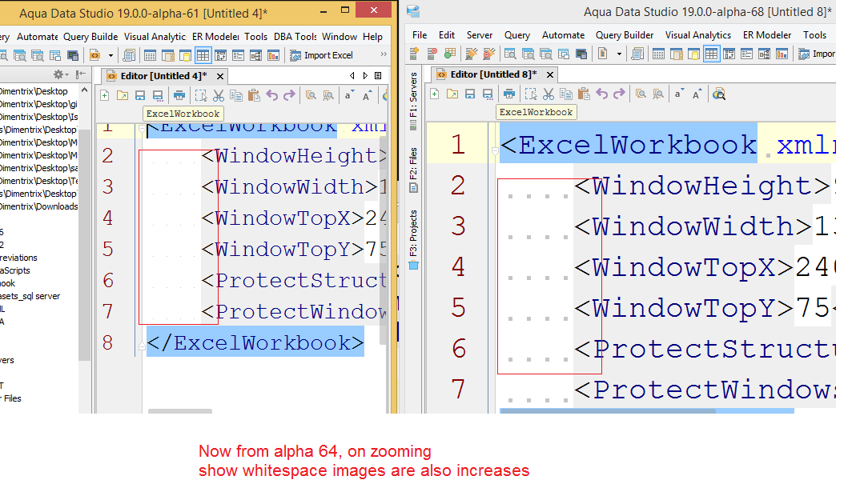Click Select All icon in Untitled 8 editor toolbar
852x504 pixels.
coord(530,94)
